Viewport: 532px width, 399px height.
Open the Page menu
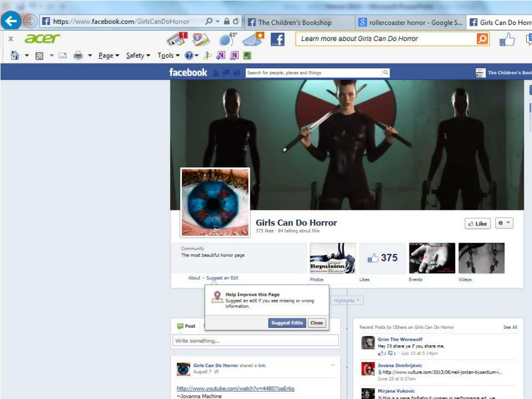pyautogui.click(x=109, y=56)
